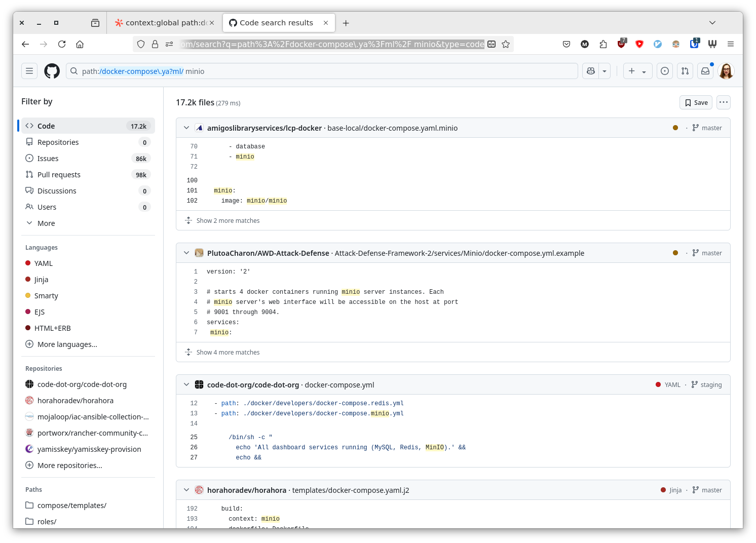This screenshot has width=756, height=543.
Task: Click the browser reload button
Action: [x=62, y=44]
